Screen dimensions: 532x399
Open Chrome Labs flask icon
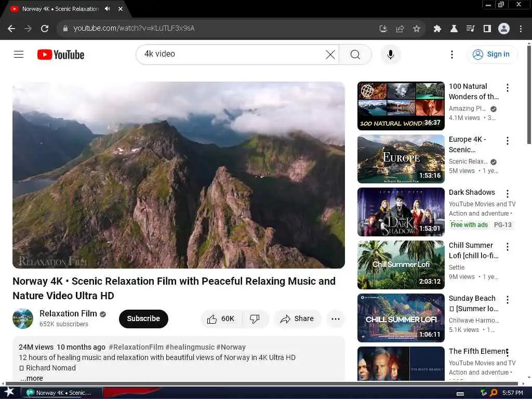click(x=454, y=29)
